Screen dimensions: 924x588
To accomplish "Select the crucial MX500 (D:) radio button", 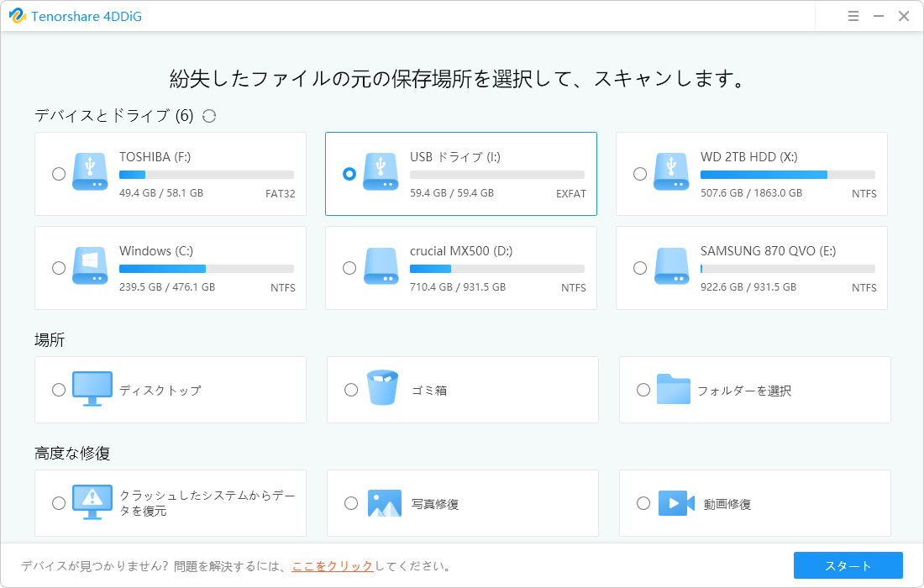I will click(x=349, y=268).
